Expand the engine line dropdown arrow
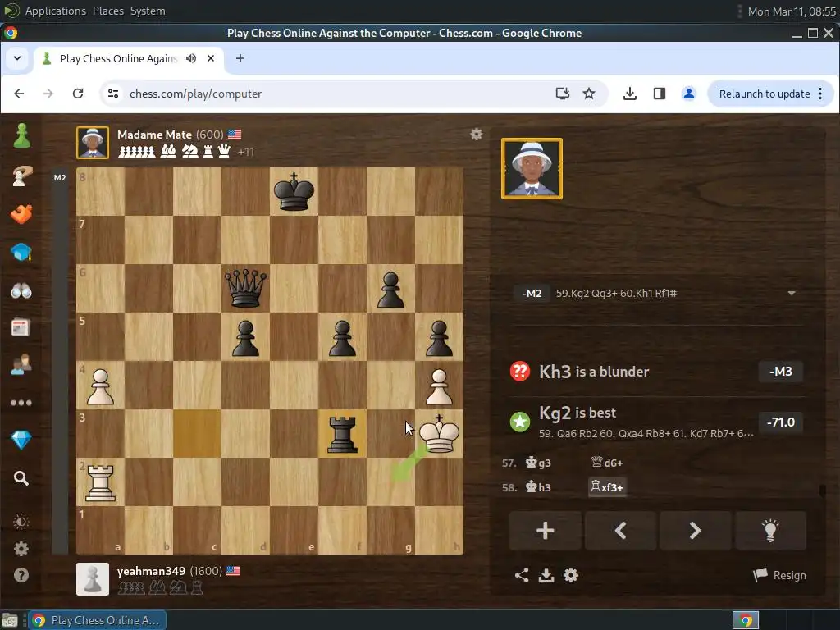The image size is (840, 630). coord(792,294)
